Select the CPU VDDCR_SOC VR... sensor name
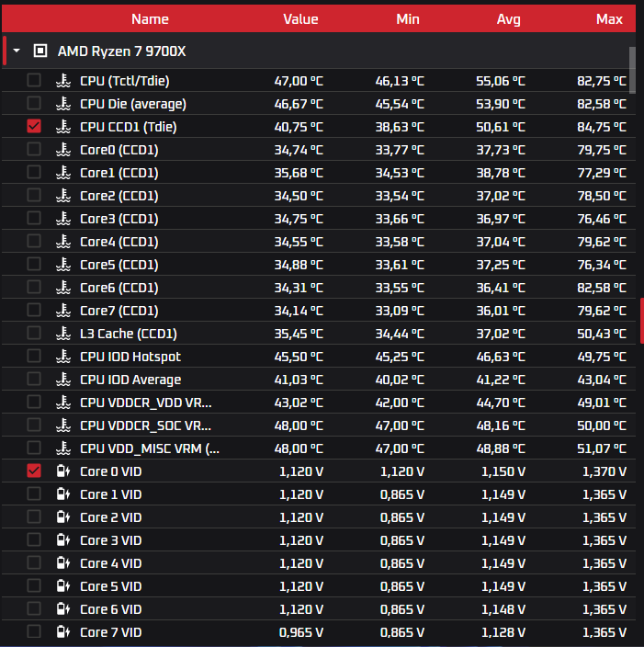 146,426
